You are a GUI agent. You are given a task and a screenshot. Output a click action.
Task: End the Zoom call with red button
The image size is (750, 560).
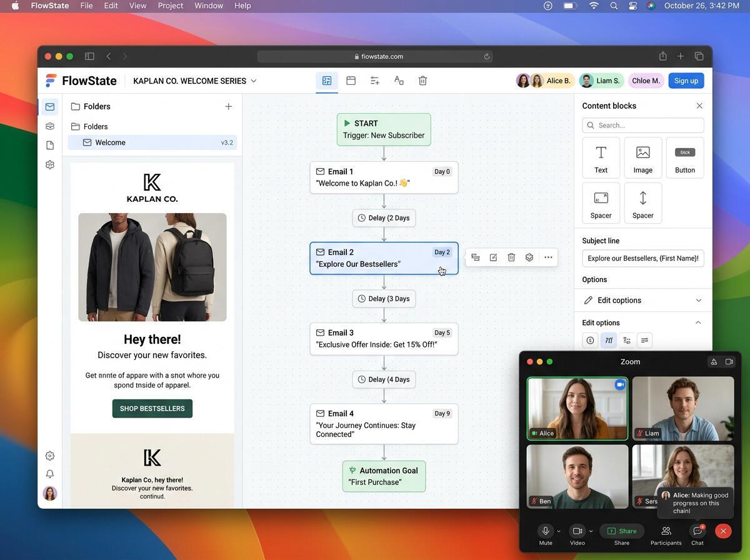(723, 531)
